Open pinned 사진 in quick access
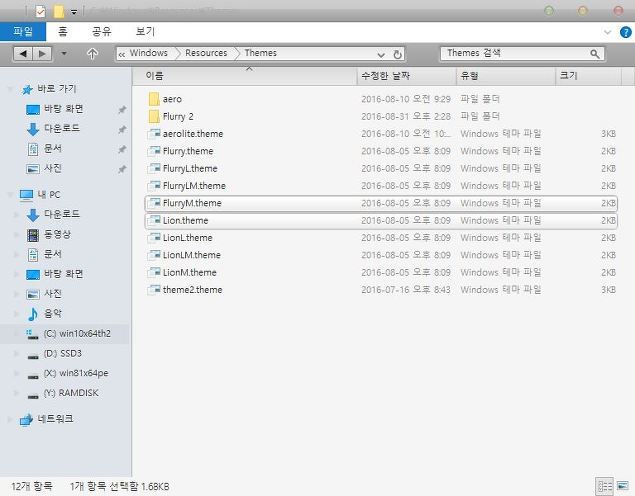 pos(53,168)
